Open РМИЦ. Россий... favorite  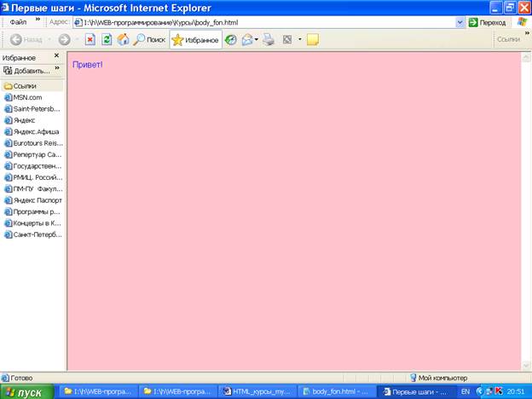(33, 177)
